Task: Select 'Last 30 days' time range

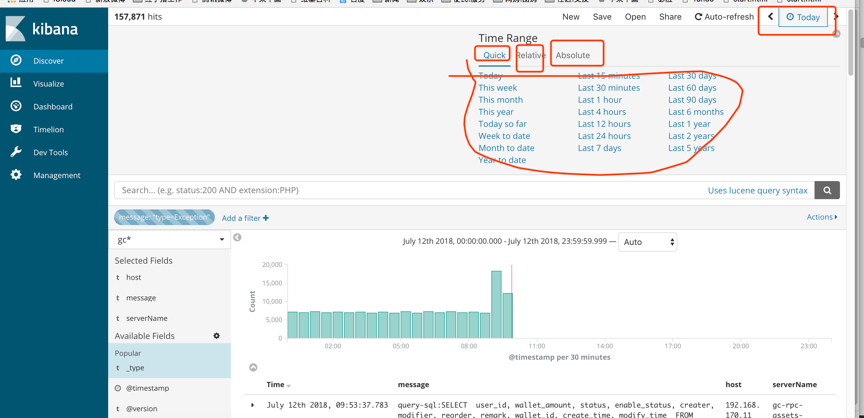Action: [x=692, y=76]
